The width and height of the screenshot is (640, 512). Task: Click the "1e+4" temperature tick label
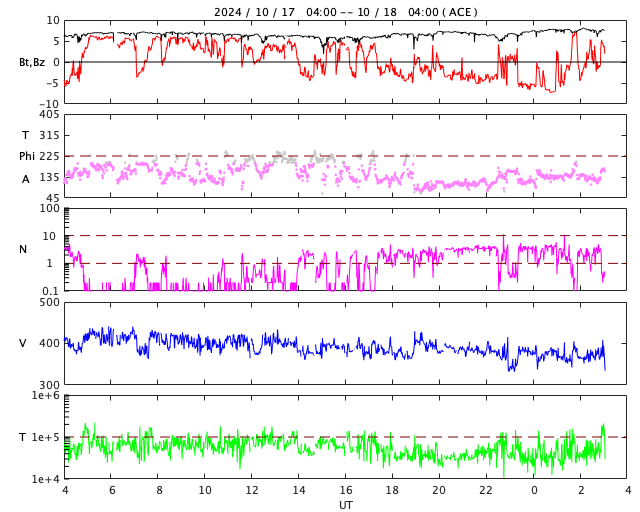[x=46, y=479]
